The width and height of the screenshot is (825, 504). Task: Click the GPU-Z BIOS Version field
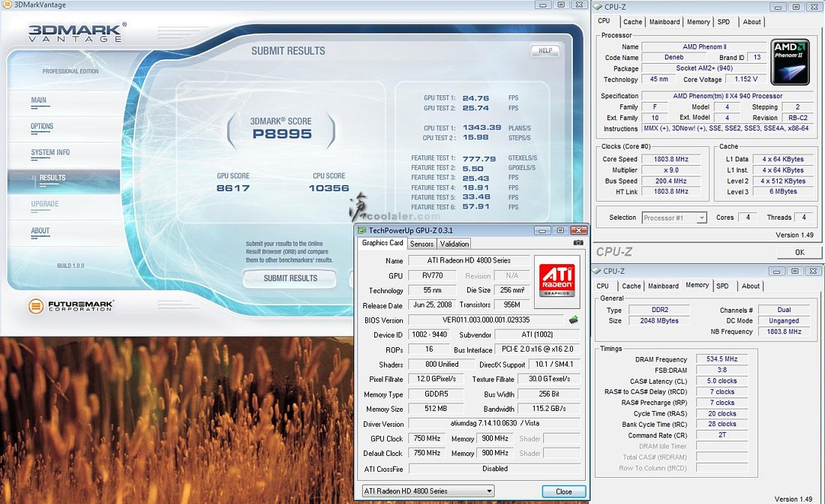pyautogui.click(x=486, y=319)
